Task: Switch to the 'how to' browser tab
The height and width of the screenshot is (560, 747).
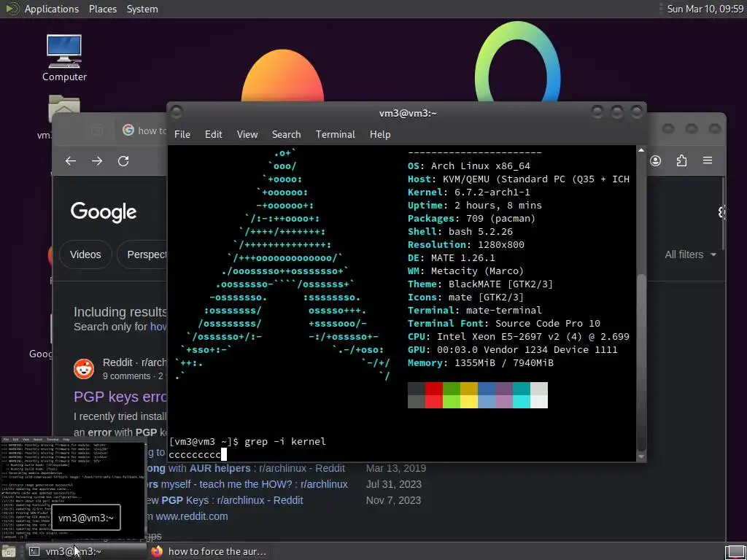Action: pos(143,130)
